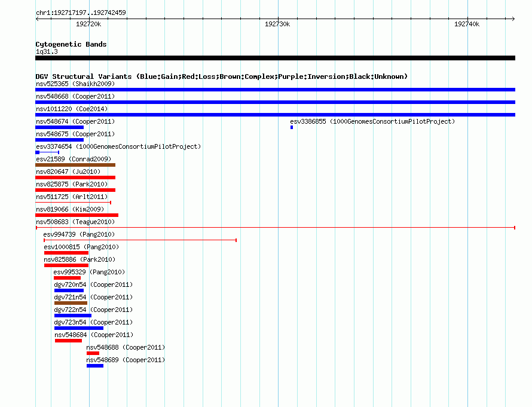This screenshot has width=532, height=407.
Task: Click esv1000815 (Pang2010) label
Action: coord(81,247)
